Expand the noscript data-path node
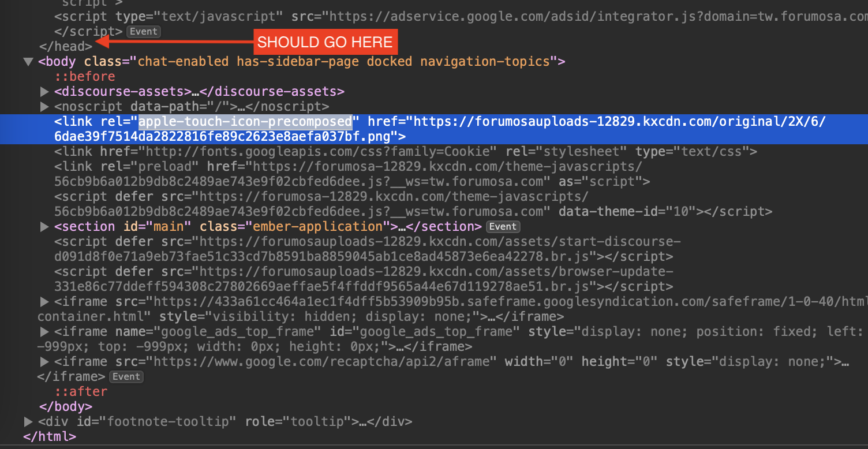Screen dimensions: 868x449 (45, 107)
